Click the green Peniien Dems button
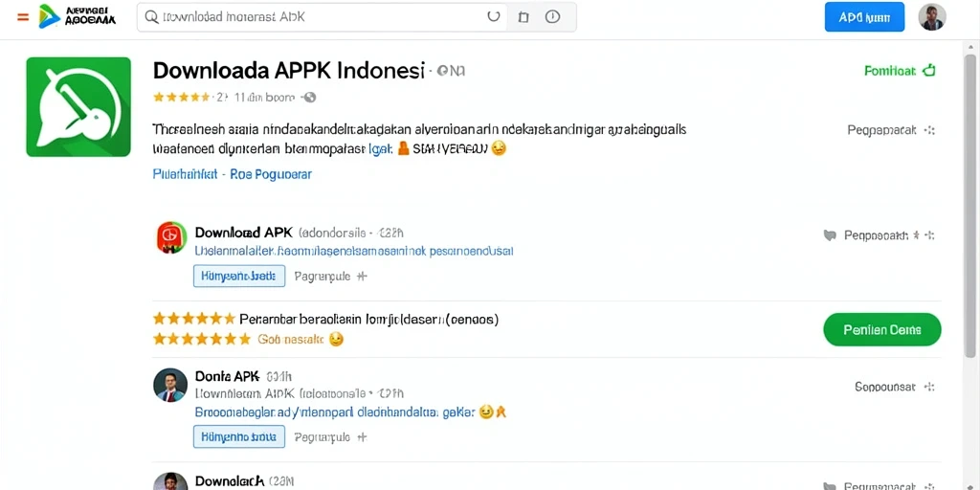Image resolution: width=980 pixels, height=490 pixels. pyautogui.click(x=881, y=329)
